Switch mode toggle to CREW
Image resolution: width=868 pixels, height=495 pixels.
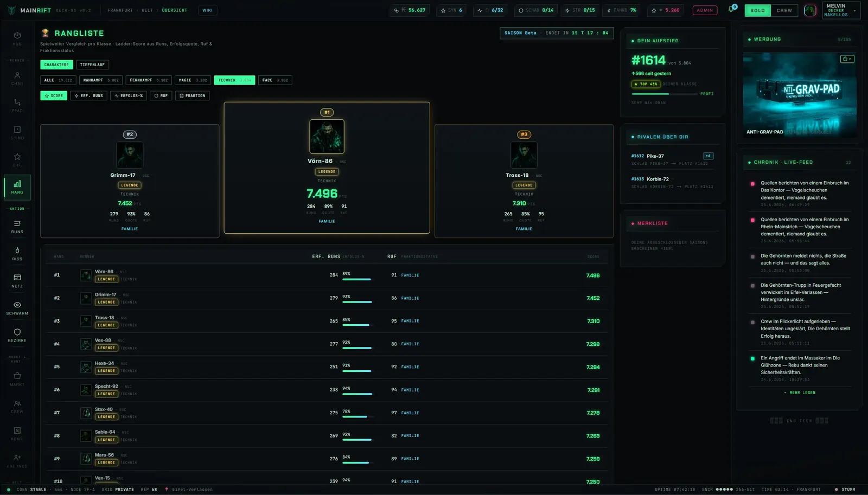(x=784, y=10)
